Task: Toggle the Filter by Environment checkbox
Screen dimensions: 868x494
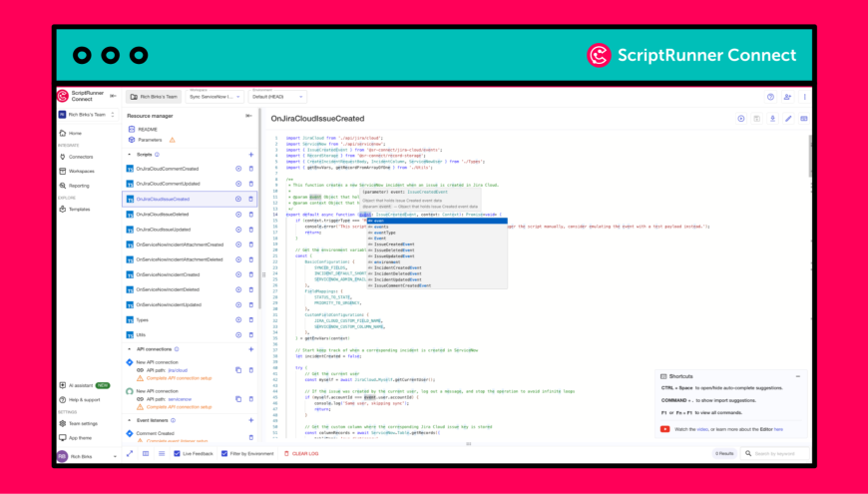Action: click(x=224, y=453)
